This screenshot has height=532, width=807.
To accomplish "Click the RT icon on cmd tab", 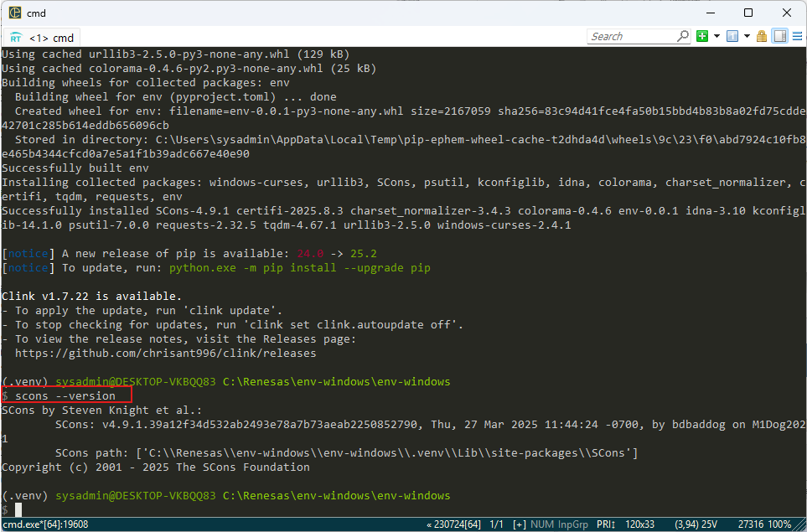I will [16, 38].
